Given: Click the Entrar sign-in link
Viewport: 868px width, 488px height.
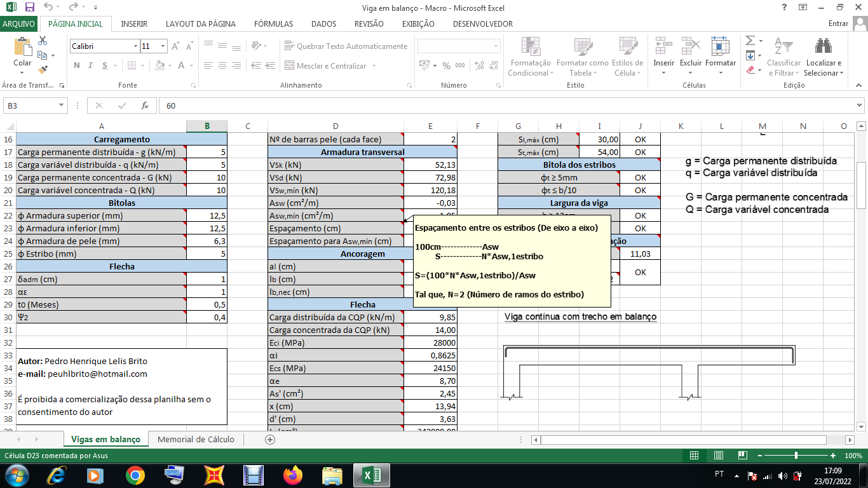Looking at the screenshot, I should pyautogui.click(x=839, y=24).
